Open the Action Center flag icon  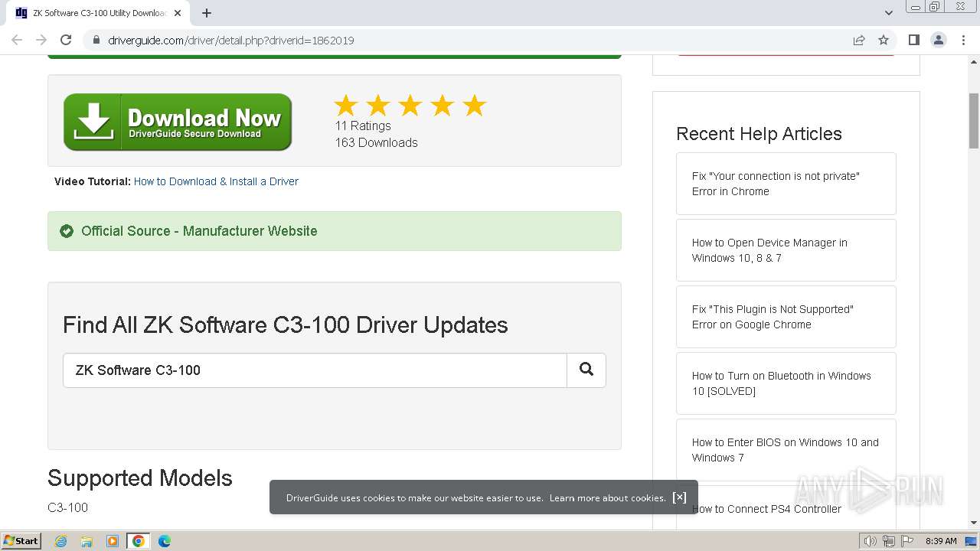click(907, 541)
